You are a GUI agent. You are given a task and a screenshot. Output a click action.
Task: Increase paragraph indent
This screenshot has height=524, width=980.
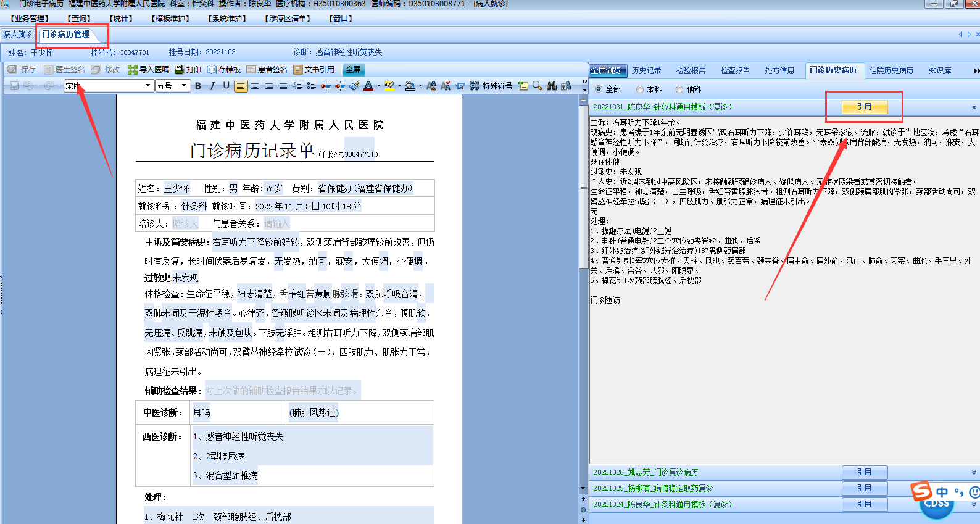[x=340, y=86]
